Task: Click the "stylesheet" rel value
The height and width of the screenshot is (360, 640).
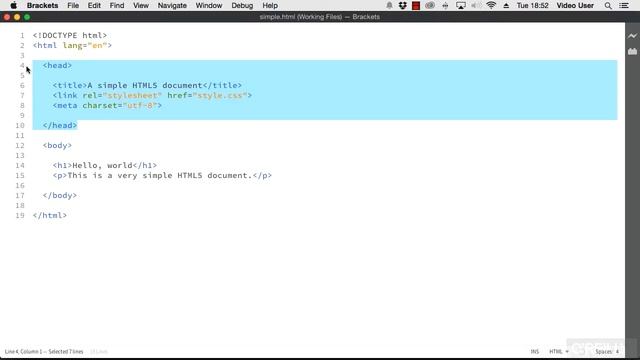Action: click(132, 96)
